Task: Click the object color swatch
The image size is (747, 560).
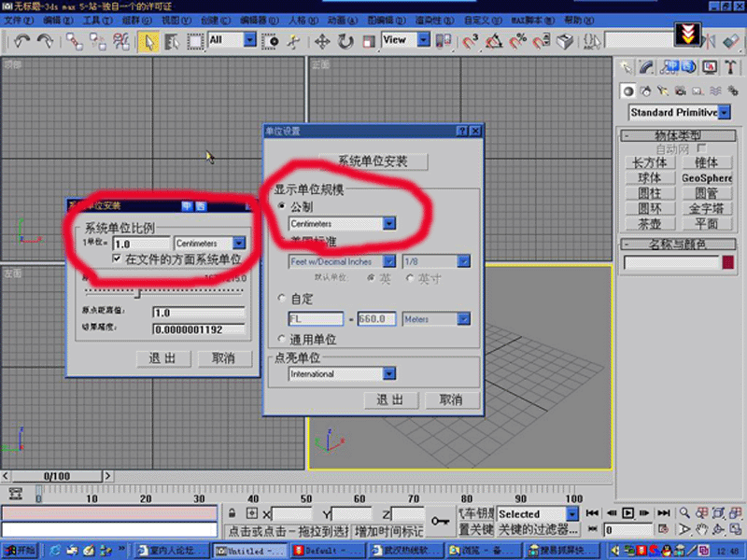Action: (728, 262)
